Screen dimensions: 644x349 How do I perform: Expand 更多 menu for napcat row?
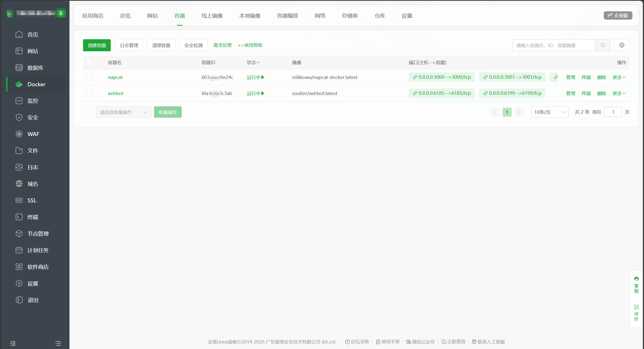[x=619, y=77]
